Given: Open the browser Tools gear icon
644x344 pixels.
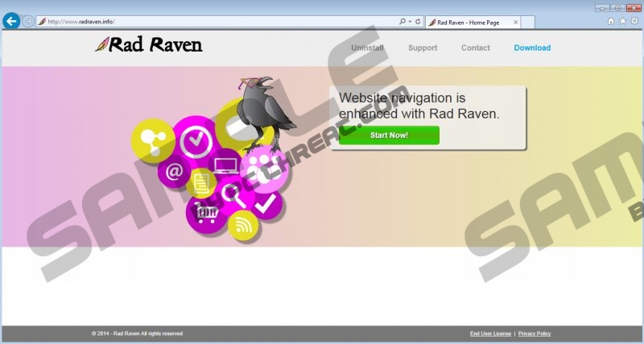Looking at the screenshot, I should click(634, 21).
